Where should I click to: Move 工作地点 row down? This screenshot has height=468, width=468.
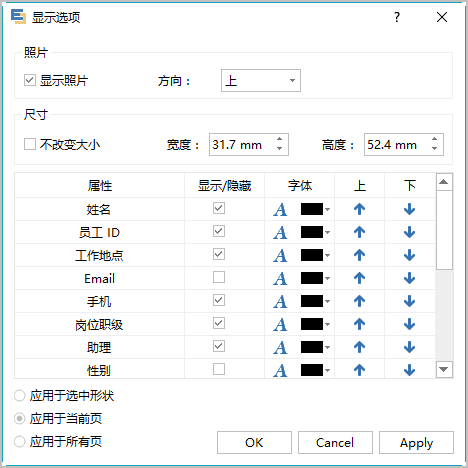pos(409,255)
